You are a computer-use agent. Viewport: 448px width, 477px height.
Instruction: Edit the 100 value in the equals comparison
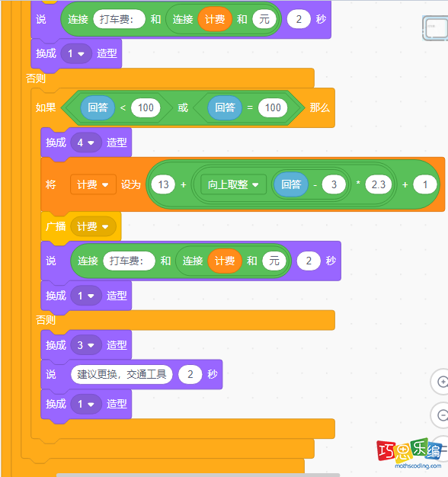pos(273,107)
